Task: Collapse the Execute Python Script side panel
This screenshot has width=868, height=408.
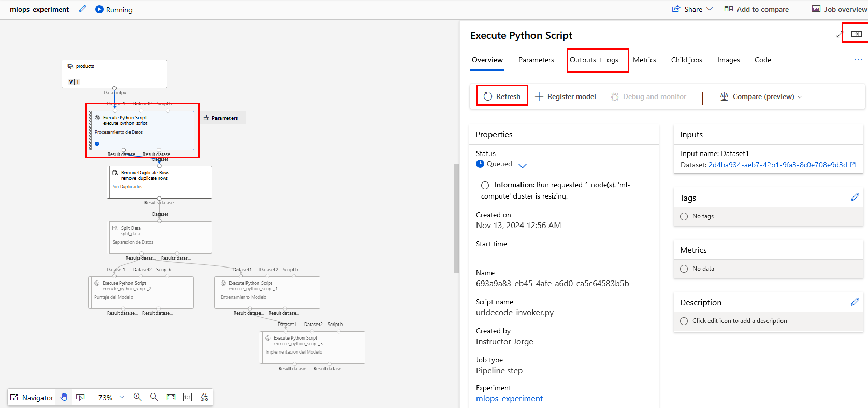Action: [857, 34]
